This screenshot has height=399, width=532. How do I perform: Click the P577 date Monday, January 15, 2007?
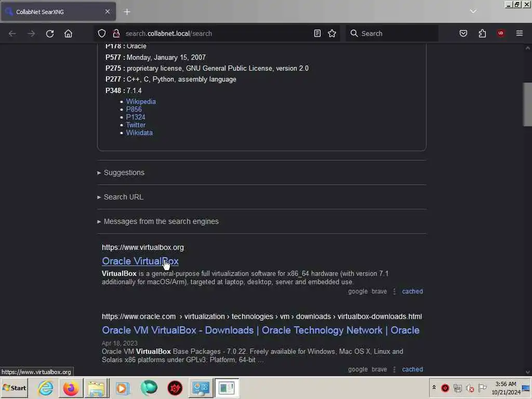point(166,57)
